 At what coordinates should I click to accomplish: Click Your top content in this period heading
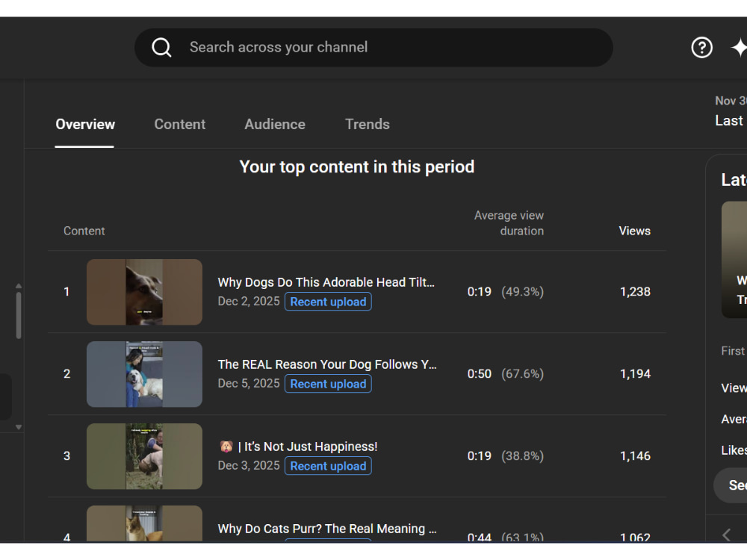pyautogui.click(x=357, y=167)
